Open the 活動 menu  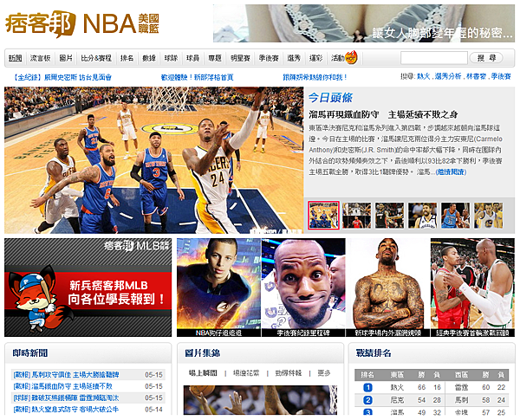[338, 58]
